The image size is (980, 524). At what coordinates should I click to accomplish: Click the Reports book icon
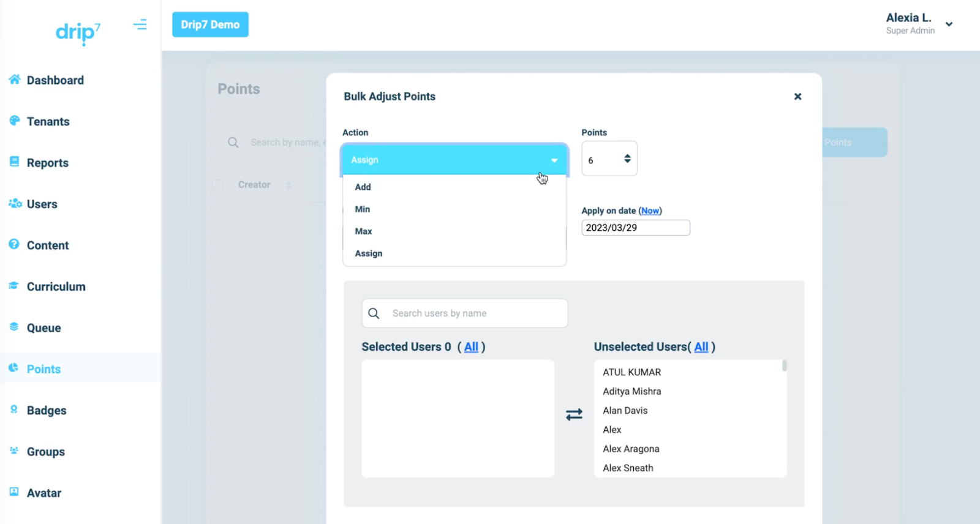[14, 162]
